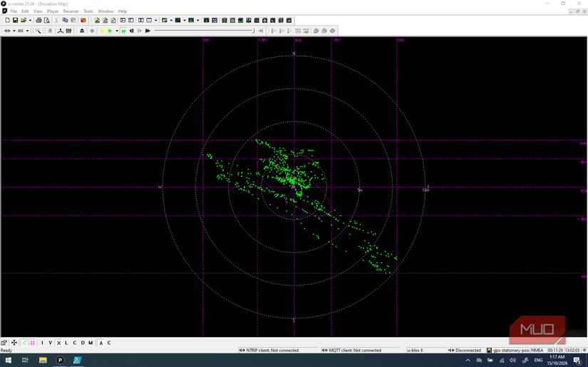
Task: Print with the printer icon
Action: 38,20
